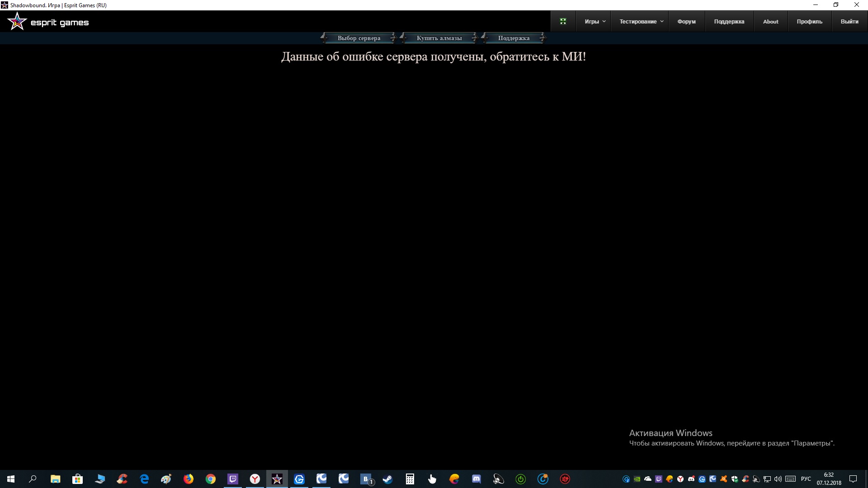Go to Профиль in top navigation

pos(809,21)
